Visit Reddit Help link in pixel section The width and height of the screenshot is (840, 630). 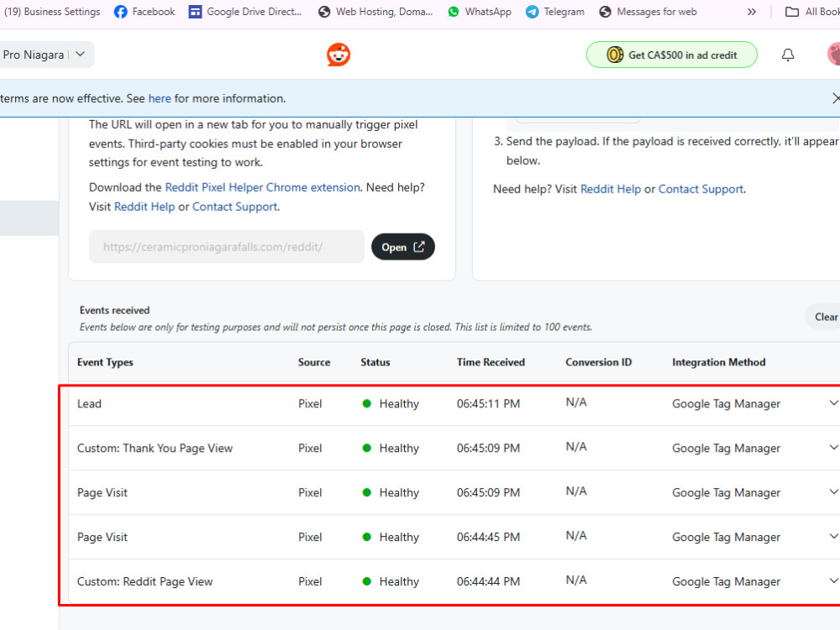(144, 207)
